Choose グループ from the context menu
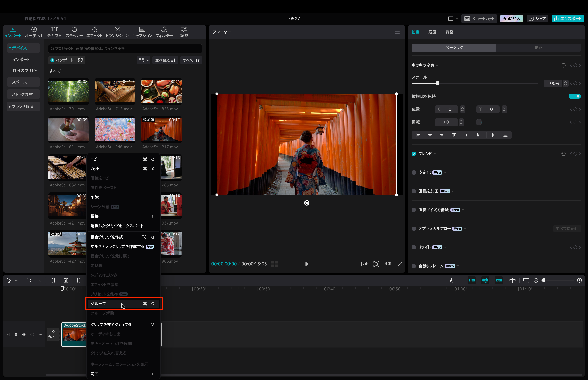Viewport: 588px width, 380px height. coord(123,304)
